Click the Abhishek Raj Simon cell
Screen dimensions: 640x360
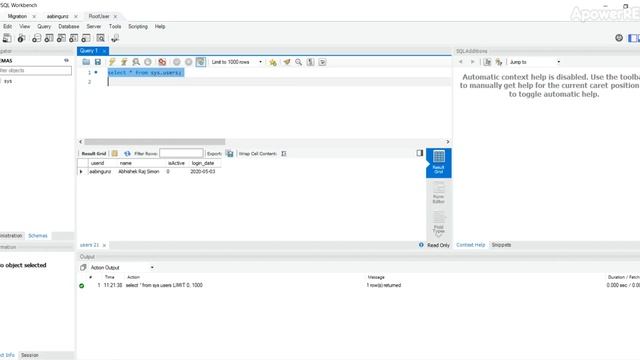pos(139,172)
